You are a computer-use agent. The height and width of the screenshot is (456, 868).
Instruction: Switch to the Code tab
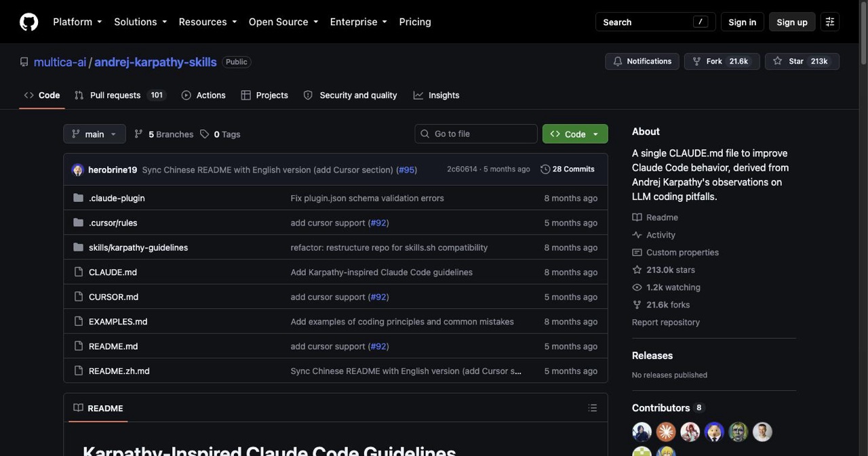42,96
